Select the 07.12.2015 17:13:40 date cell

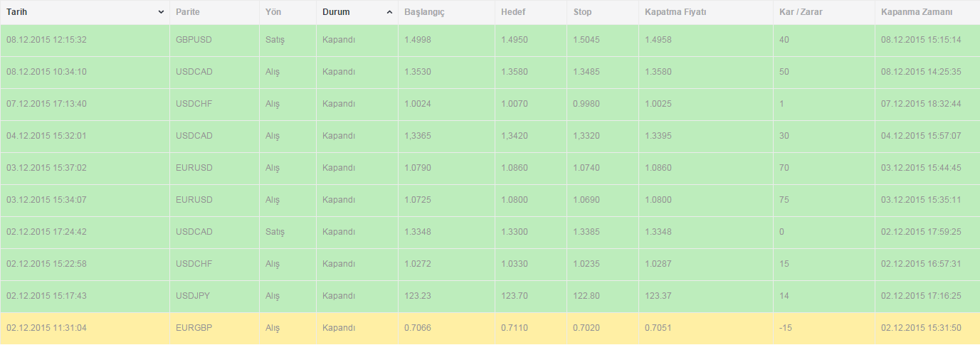46,104
